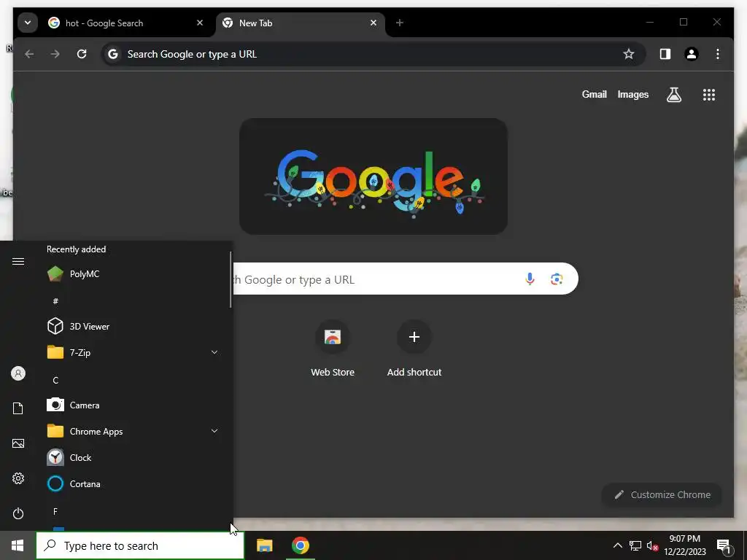The height and width of the screenshot is (560, 747).
Task: Open the notification center icon
Action: tap(724, 546)
